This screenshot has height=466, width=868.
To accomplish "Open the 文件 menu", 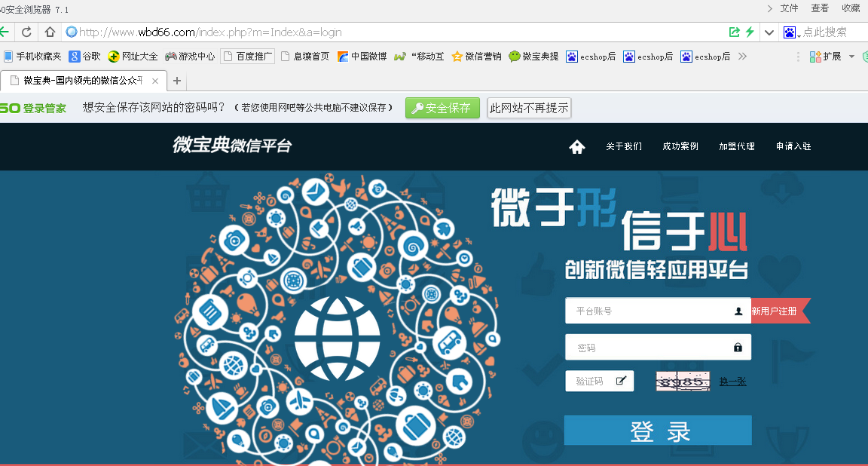I will tap(789, 8).
